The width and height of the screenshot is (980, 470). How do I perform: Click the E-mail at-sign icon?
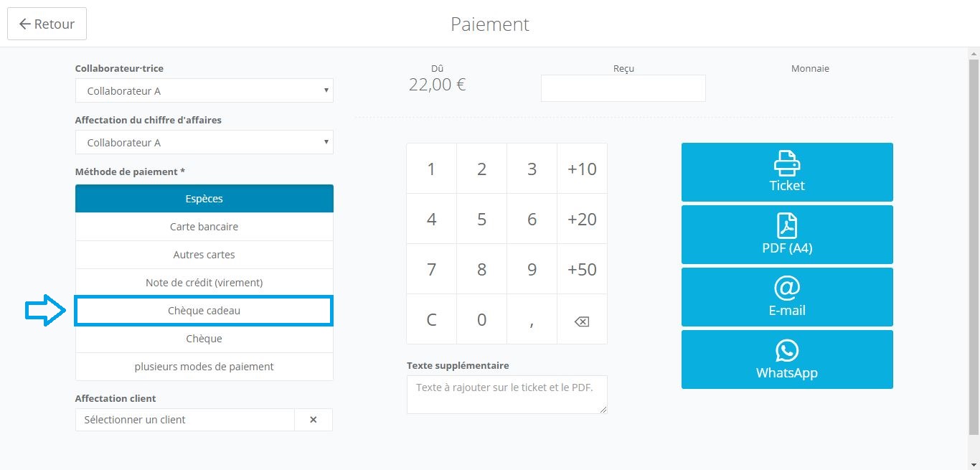point(787,288)
